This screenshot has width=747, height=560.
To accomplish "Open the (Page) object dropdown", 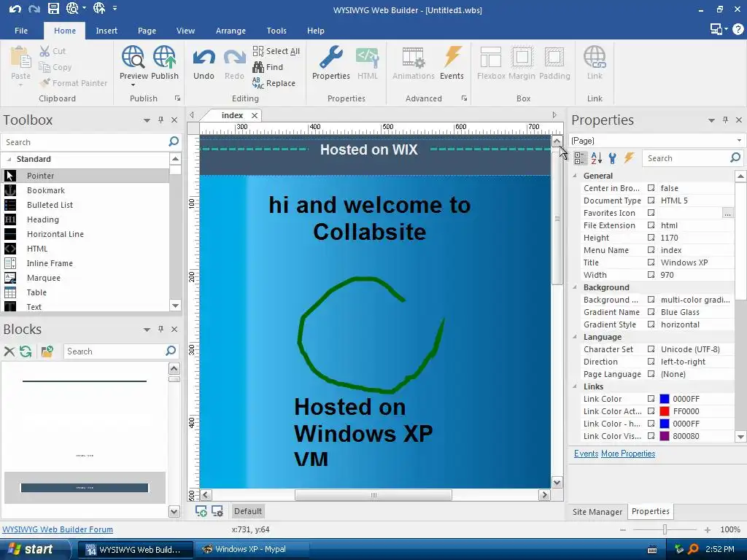I will [x=739, y=141].
